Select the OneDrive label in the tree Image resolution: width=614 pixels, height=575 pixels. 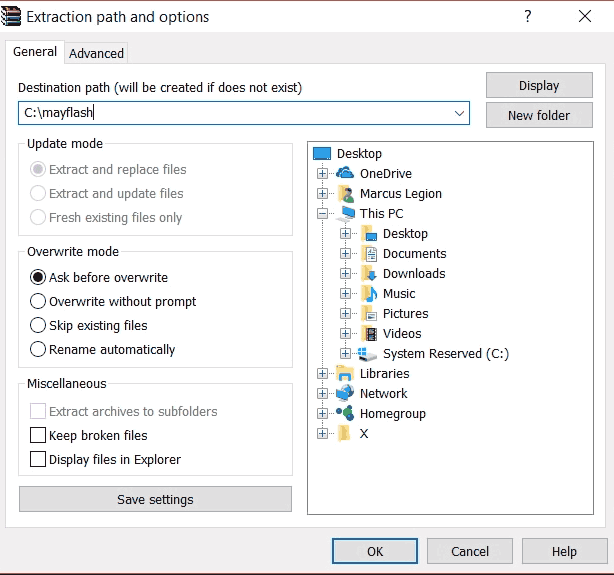pos(386,173)
